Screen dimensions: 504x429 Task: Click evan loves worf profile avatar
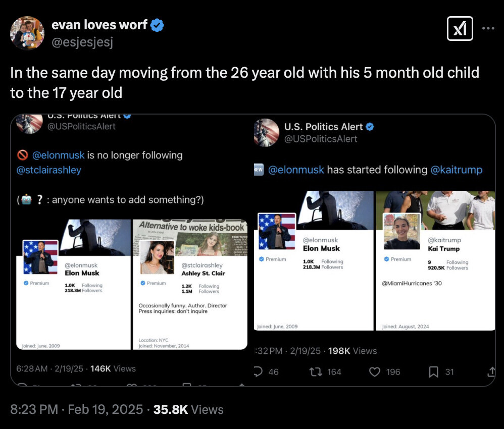(x=27, y=33)
